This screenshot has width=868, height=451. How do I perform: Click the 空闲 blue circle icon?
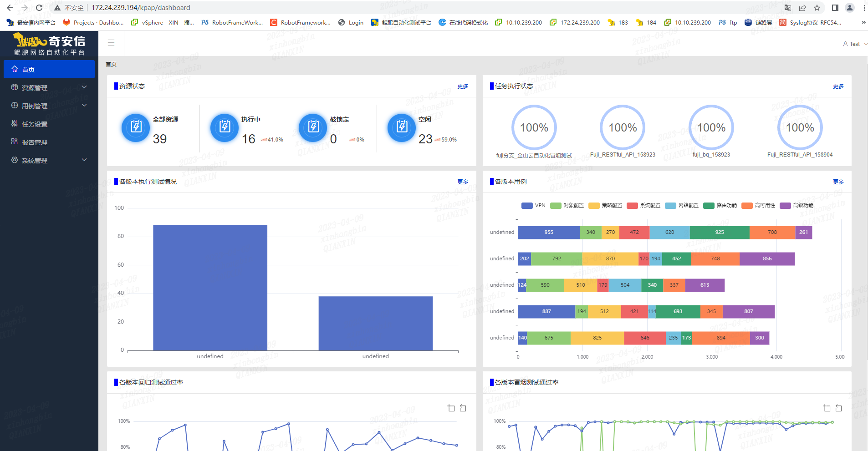point(402,128)
